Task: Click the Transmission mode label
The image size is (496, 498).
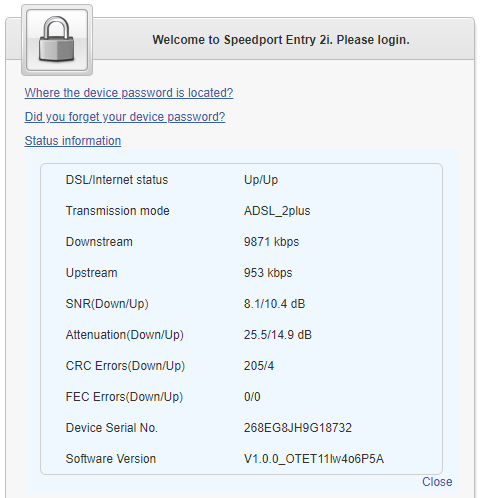Action: (x=118, y=211)
